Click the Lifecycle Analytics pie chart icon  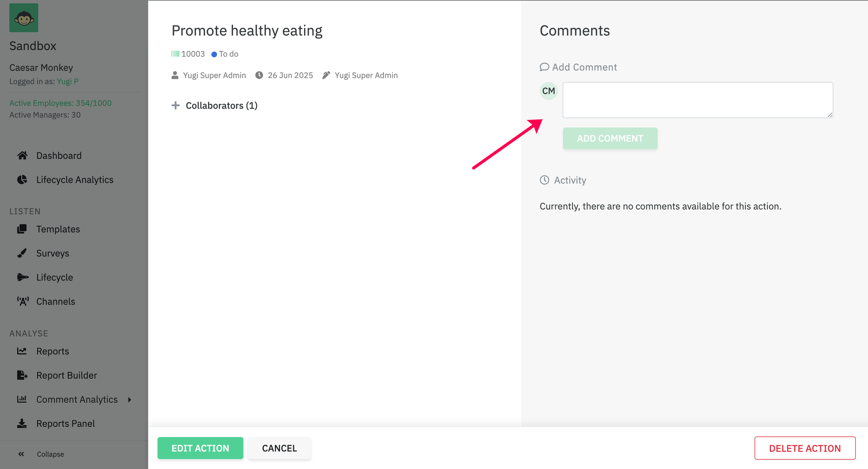point(22,180)
